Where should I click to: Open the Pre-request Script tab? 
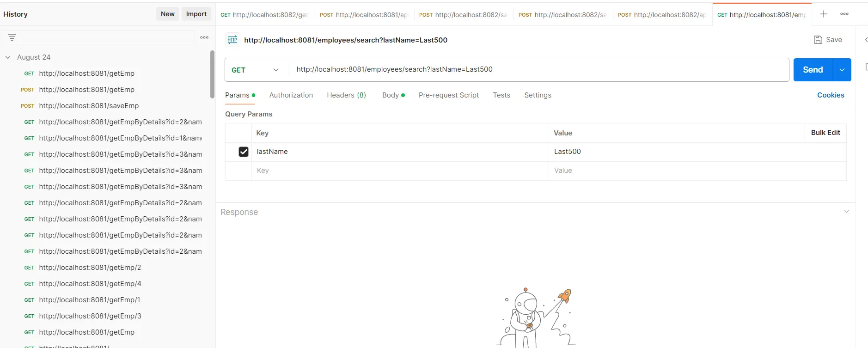pyautogui.click(x=448, y=95)
